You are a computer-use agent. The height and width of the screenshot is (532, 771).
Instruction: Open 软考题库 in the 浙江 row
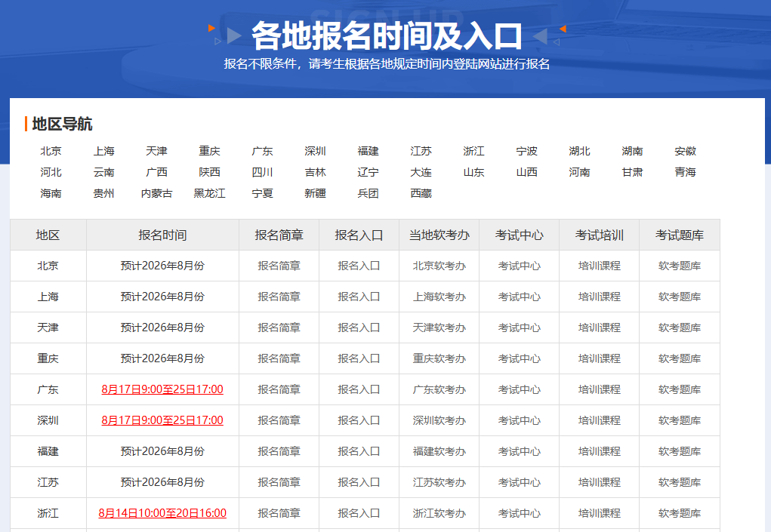tap(680, 513)
